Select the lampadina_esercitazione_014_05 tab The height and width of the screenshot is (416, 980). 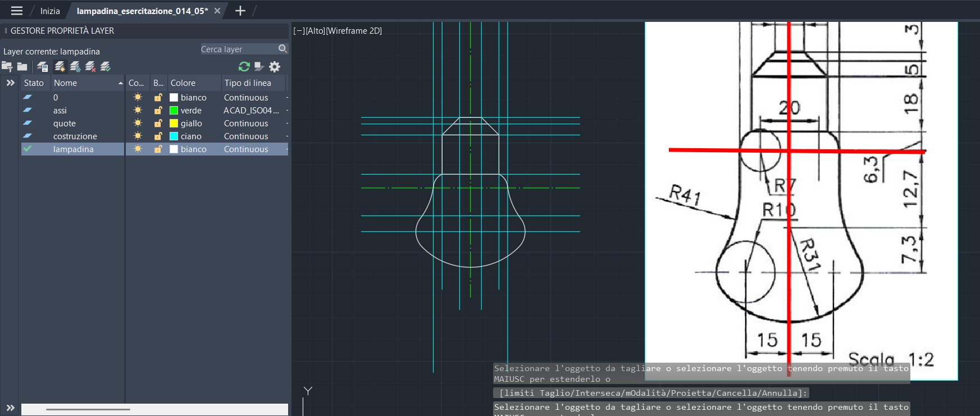click(142, 11)
